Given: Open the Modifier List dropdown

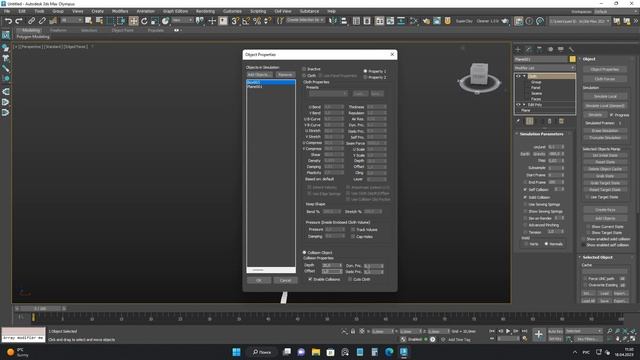Looking at the screenshot, I should [544, 68].
